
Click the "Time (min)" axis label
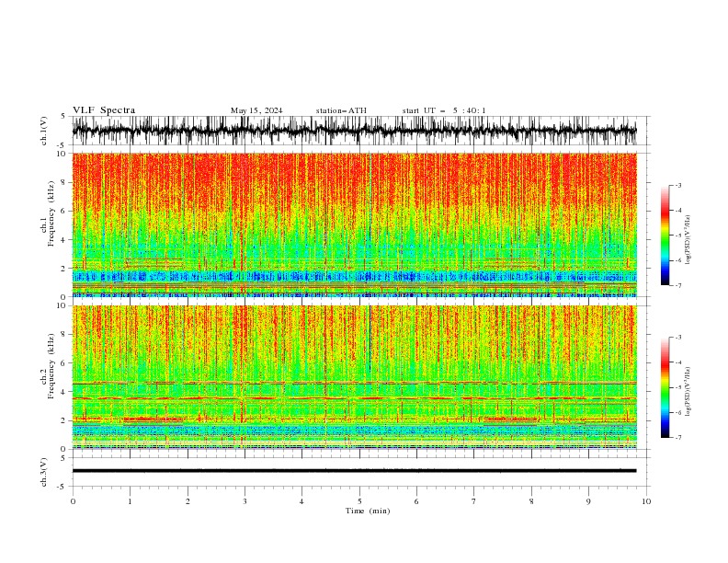(368, 511)
